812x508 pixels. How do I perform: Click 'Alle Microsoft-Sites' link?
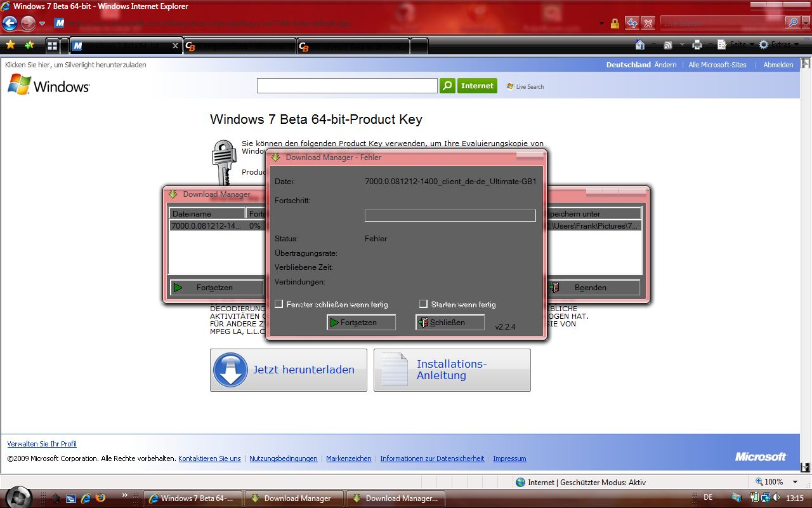click(x=717, y=65)
